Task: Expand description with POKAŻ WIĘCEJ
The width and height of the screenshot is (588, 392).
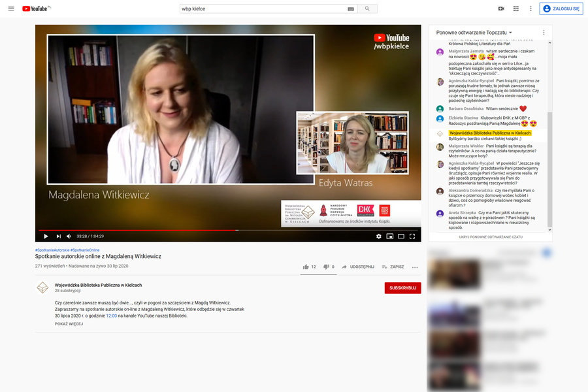Action: click(x=69, y=323)
